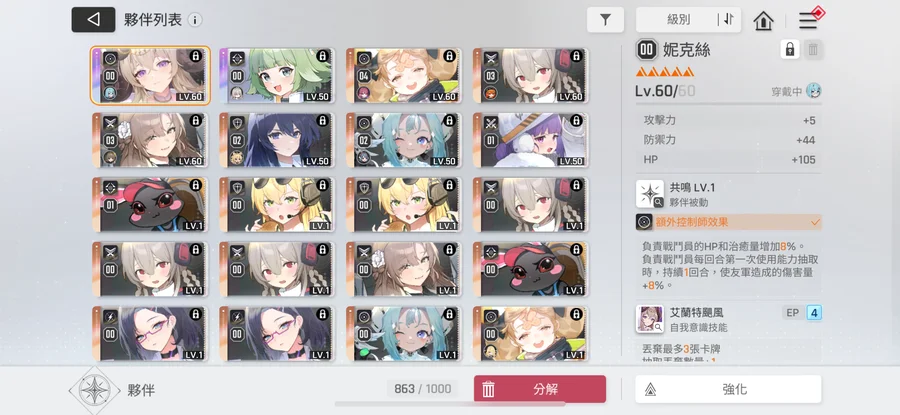This screenshot has height=415, width=900.
Task: Inspect the 艾蘭特颶風 skill portrait icon
Action: tap(650, 319)
